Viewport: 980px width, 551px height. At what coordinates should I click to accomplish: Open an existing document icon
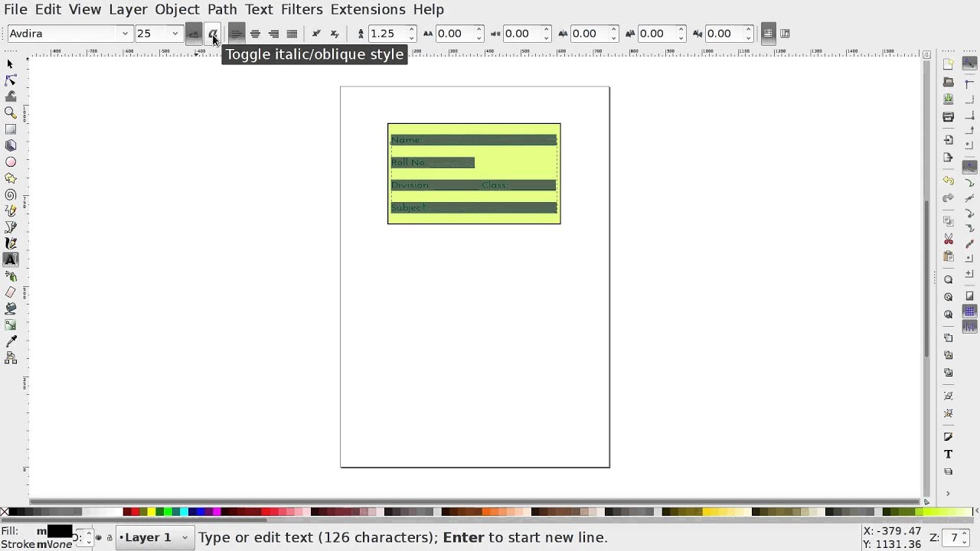point(949,82)
